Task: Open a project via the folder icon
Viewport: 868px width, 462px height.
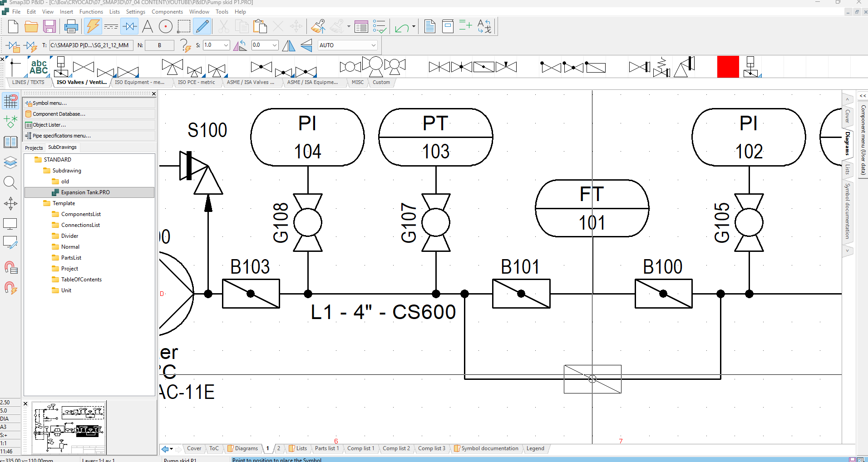Action: point(31,26)
